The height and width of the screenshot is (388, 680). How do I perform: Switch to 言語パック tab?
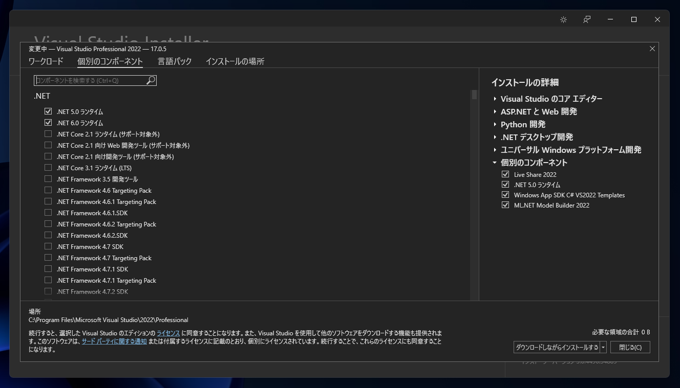tap(174, 61)
